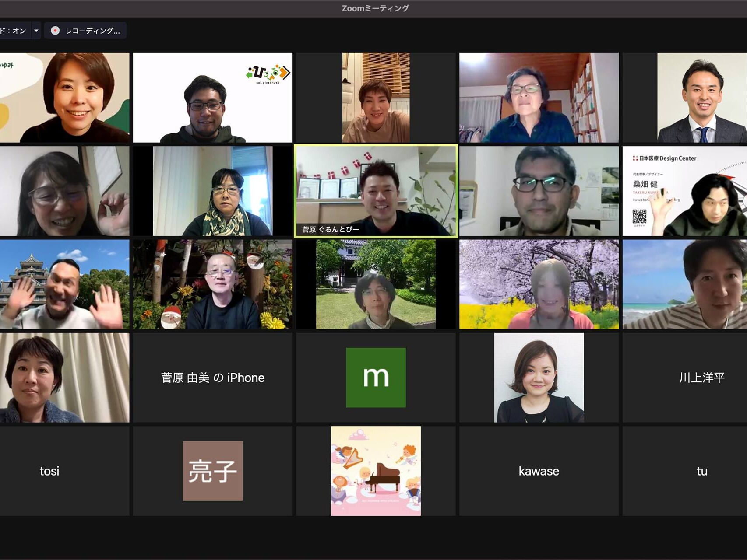The image size is (747, 560).
Task: Click the レコーディング status button
Action: click(86, 31)
